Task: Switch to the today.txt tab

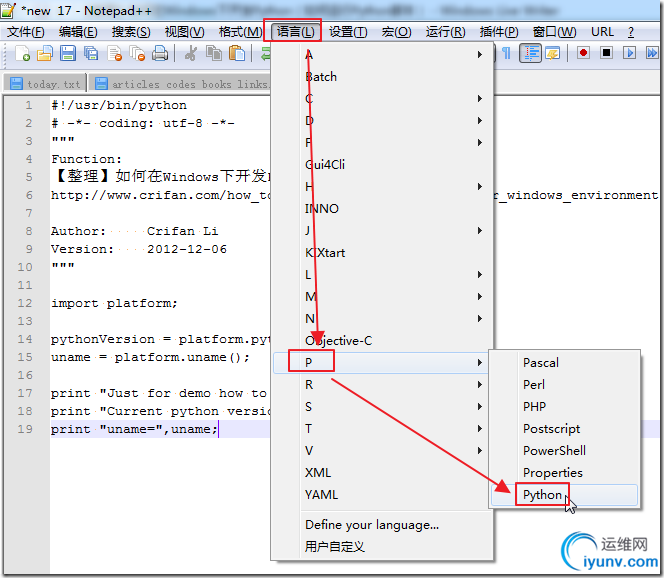Action: (45, 84)
